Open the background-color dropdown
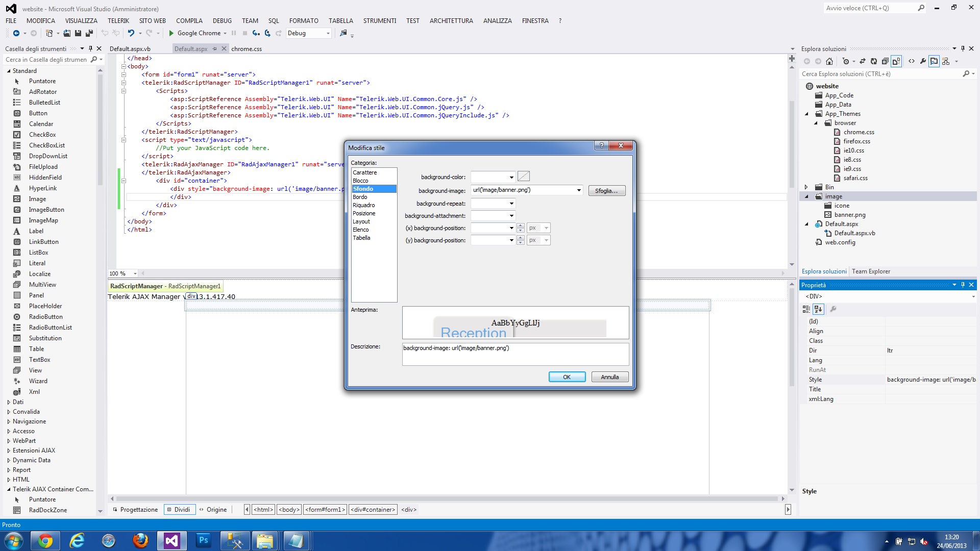Image resolution: width=980 pixels, height=551 pixels. coord(511,177)
